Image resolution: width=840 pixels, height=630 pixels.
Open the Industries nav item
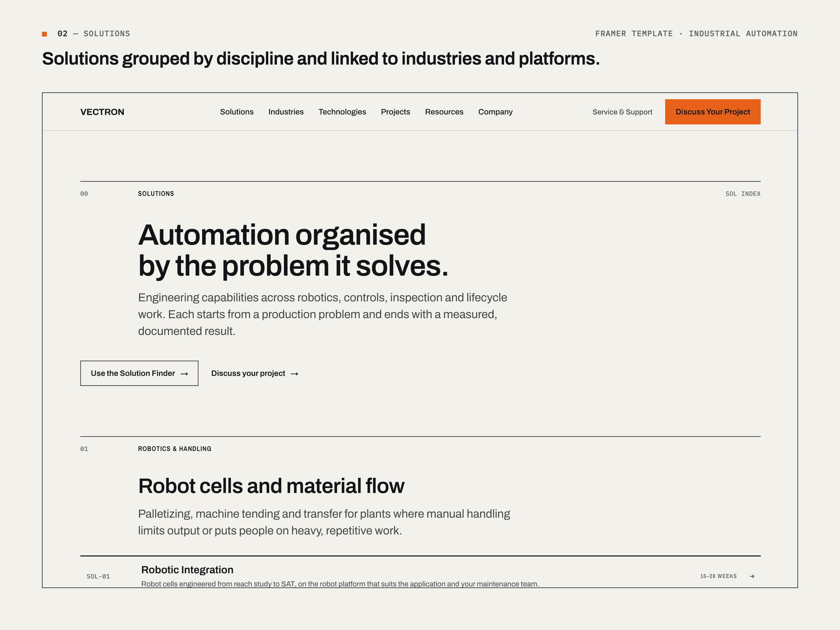pyautogui.click(x=286, y=112)
